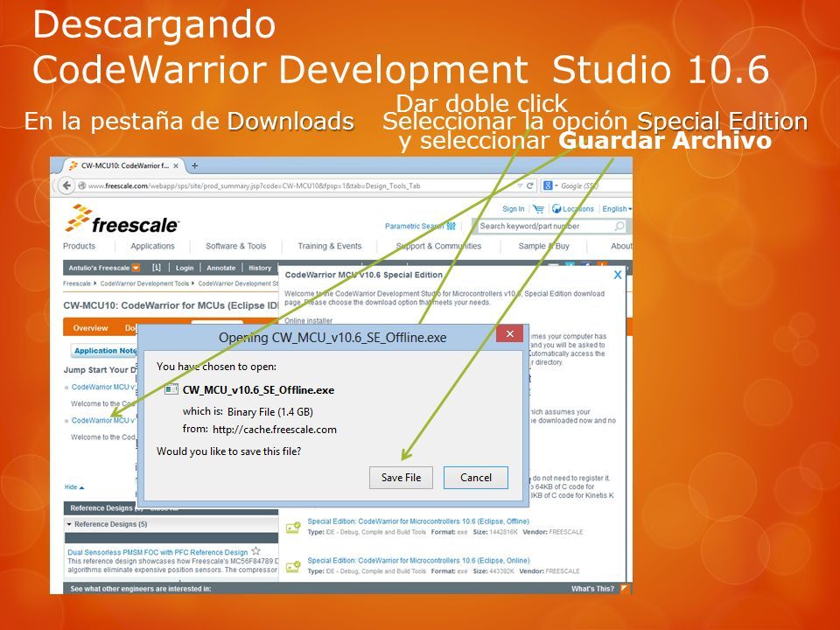
Task: Close the Opening CW_MCU download dialog
Action: click(509, 333)
